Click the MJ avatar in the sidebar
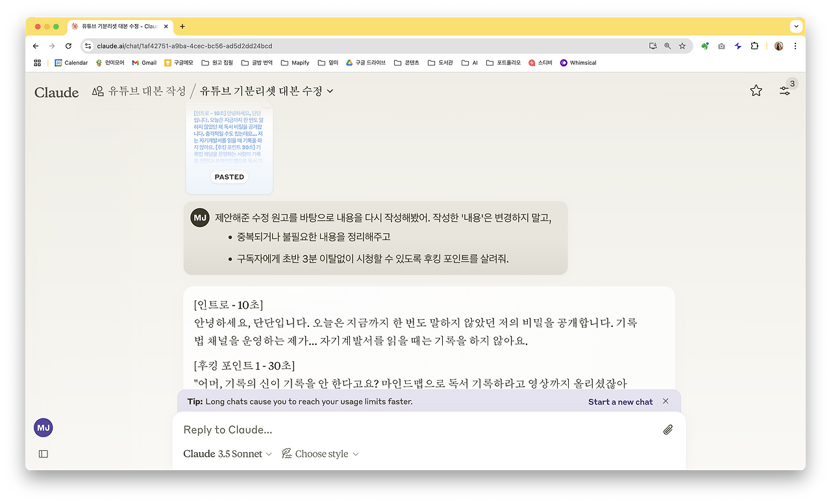831x504 pixels. tap(43, 427)
